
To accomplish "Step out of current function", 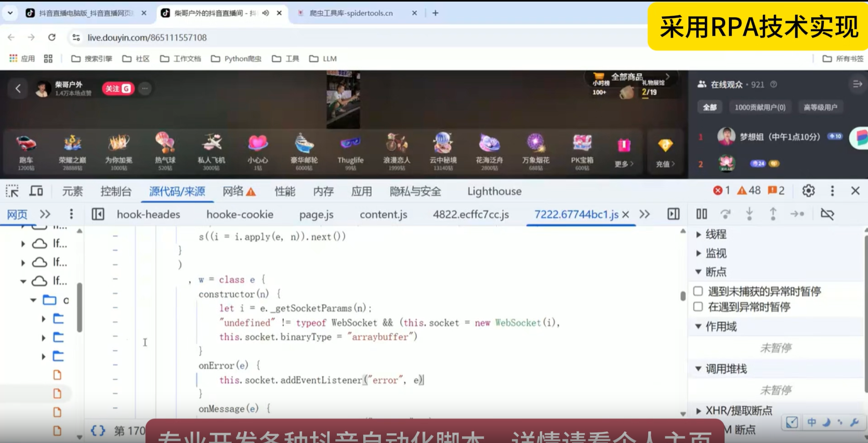I will click(773, 214).
